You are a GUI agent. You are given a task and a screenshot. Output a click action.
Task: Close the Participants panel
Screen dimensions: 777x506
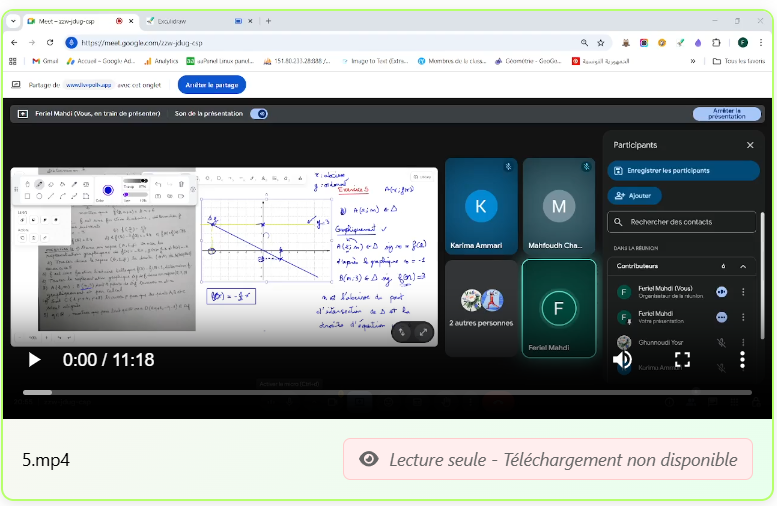pyautogui.click(x=750, y=145)
